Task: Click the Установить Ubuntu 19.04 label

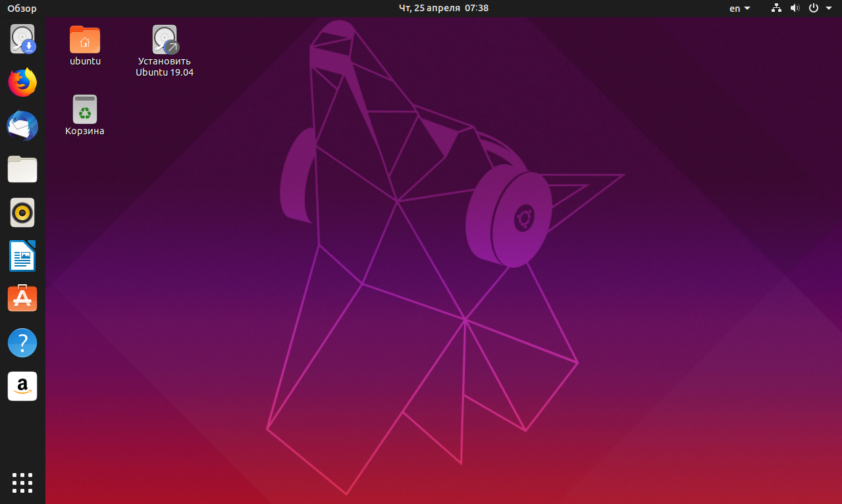Action: coord(165,67)
